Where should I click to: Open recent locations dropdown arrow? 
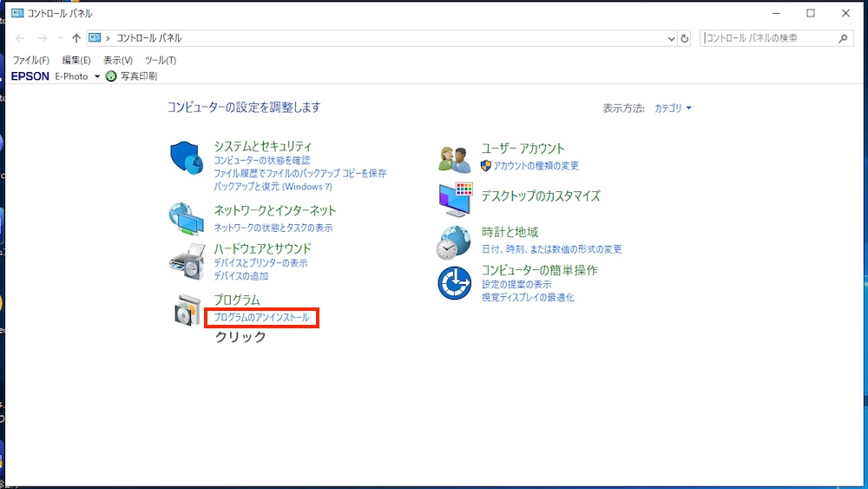tap(61, 38)
